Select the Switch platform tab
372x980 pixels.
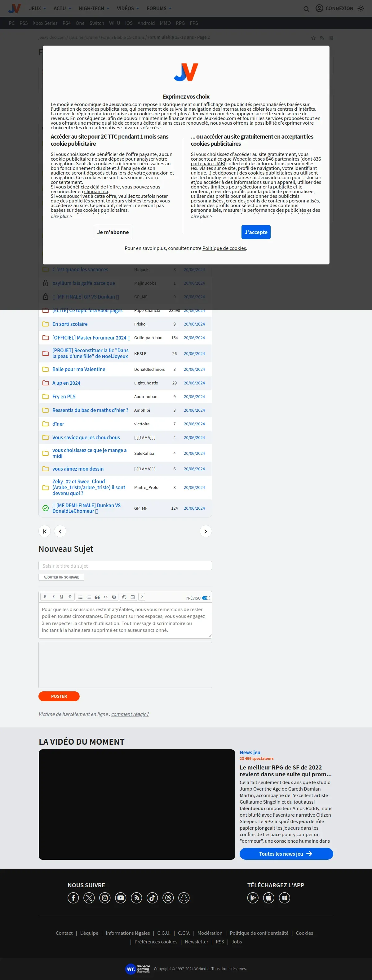(97, 23)
